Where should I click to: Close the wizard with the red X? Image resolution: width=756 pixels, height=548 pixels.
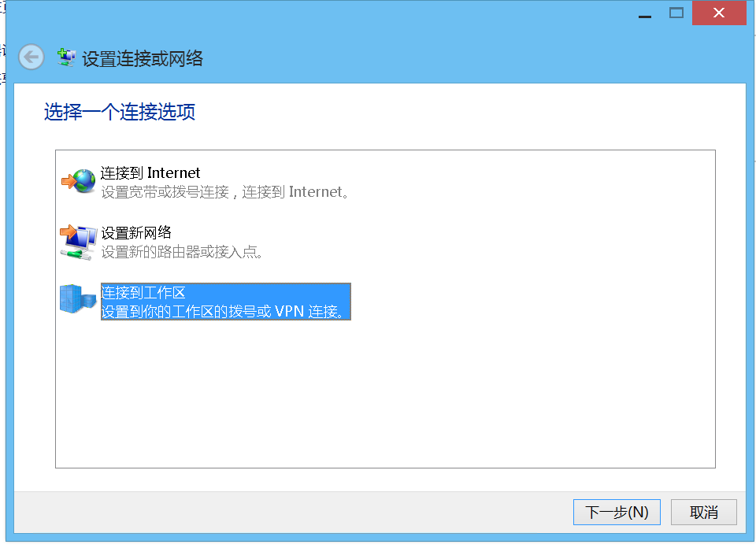point(718,13)
